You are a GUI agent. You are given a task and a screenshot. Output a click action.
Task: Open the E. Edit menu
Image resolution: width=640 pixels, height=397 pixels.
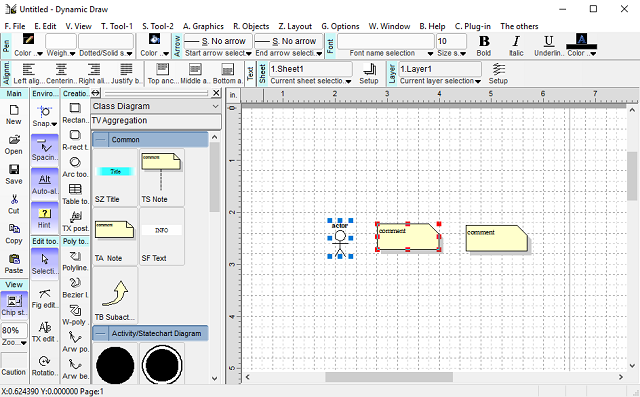click(x=45, y=26)
